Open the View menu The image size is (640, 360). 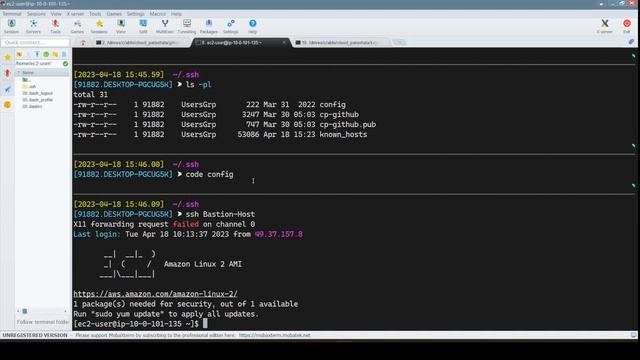pyautogui.click(x=56, y=14)
